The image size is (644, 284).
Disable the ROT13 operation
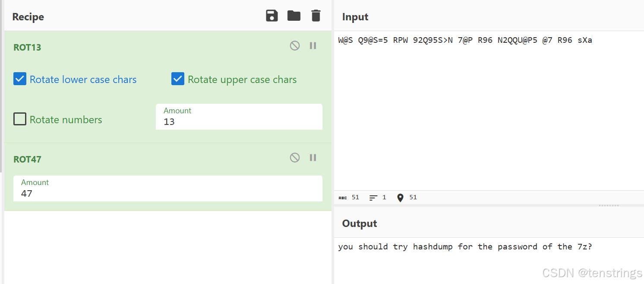295,45
